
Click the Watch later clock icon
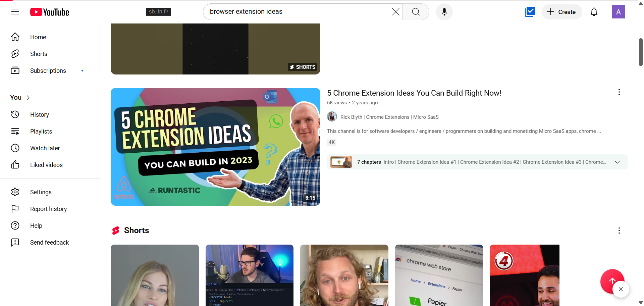(15, 148)
